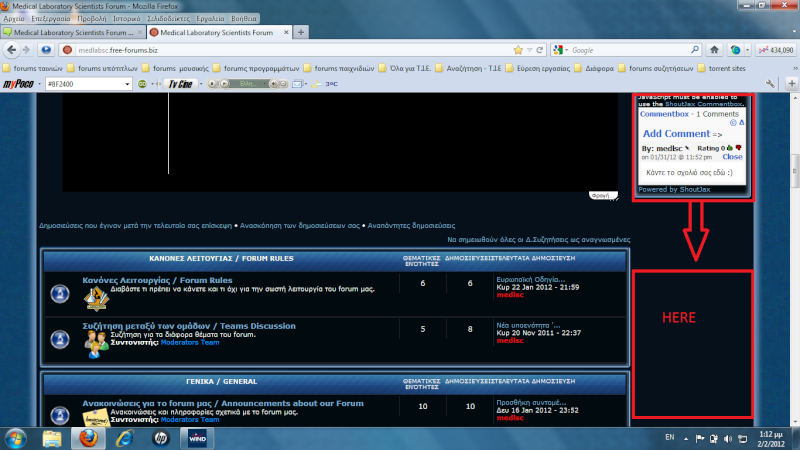Bookmark page with the star icon

(x=518, y=50)
